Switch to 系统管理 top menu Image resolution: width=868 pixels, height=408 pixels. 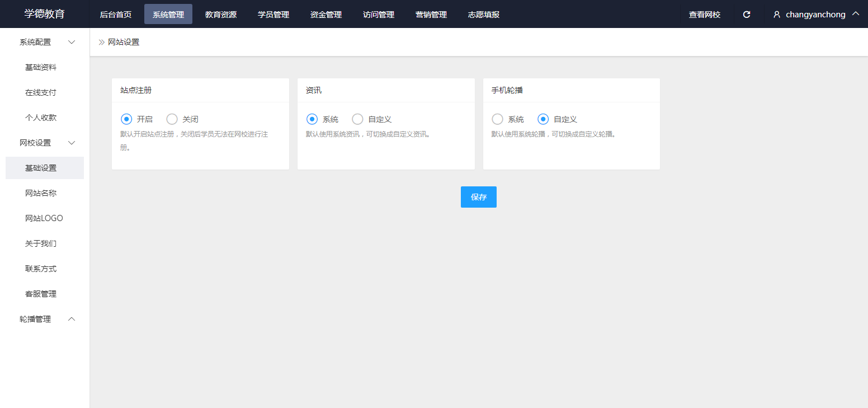tap(168, 15)
